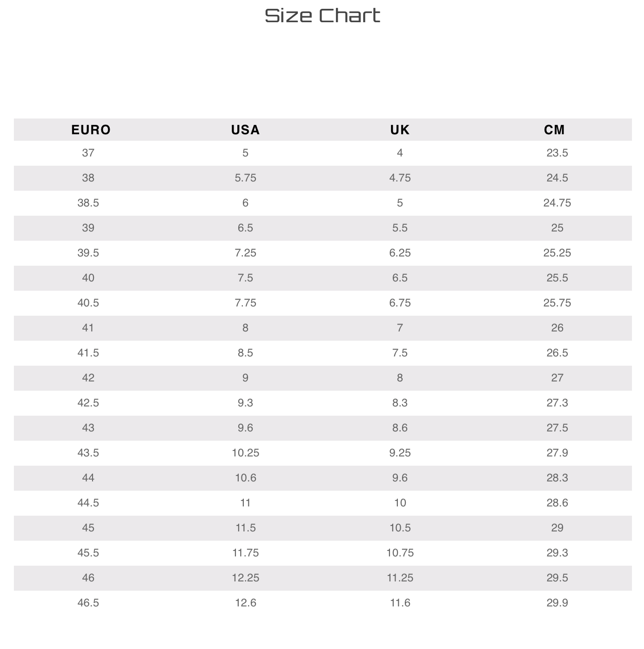The width and height of the screenshot is (644, 649).
Task: Click UK size 6.75 value
Action: click(400, 303)
